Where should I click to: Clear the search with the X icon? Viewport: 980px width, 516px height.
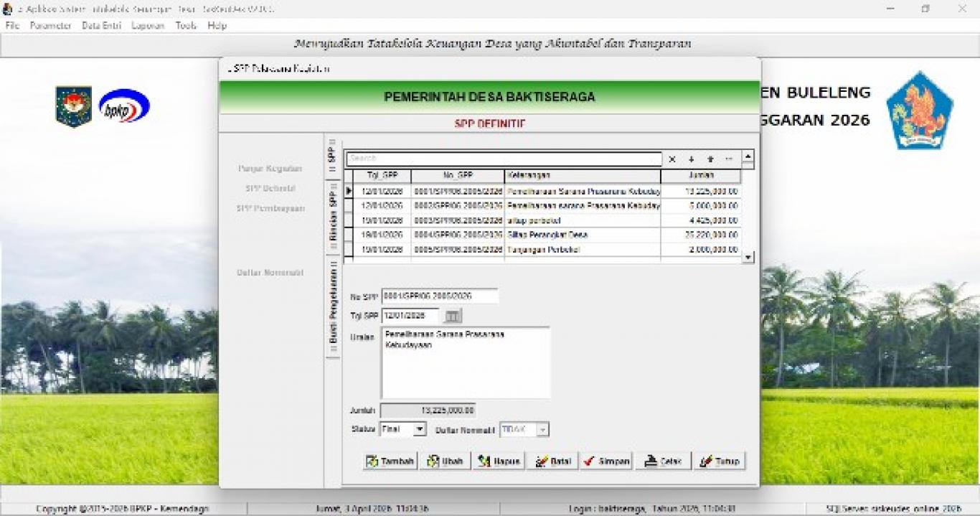672,159
